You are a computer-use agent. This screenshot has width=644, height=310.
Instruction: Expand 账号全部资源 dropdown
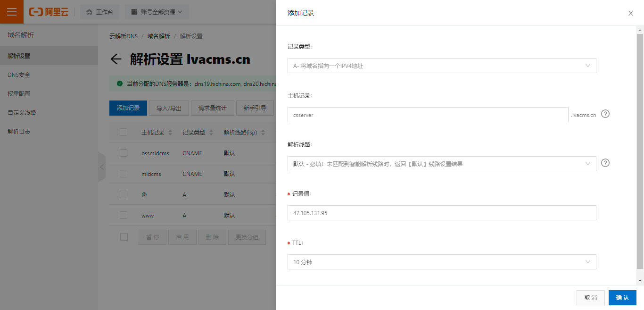[157, 12]
